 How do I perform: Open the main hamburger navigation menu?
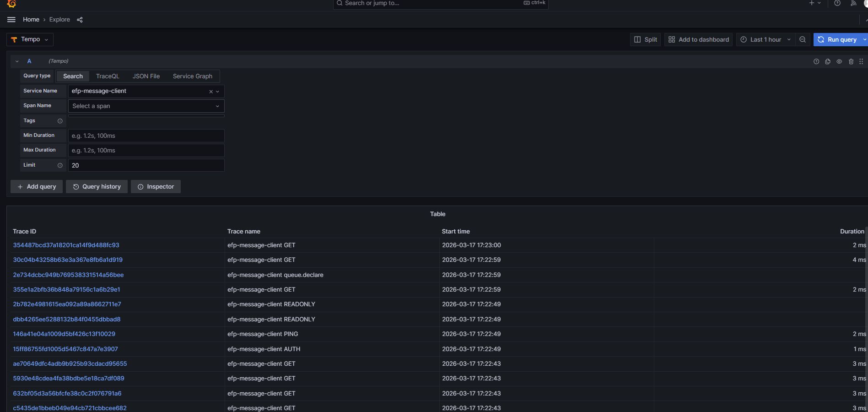pos(11,20)
